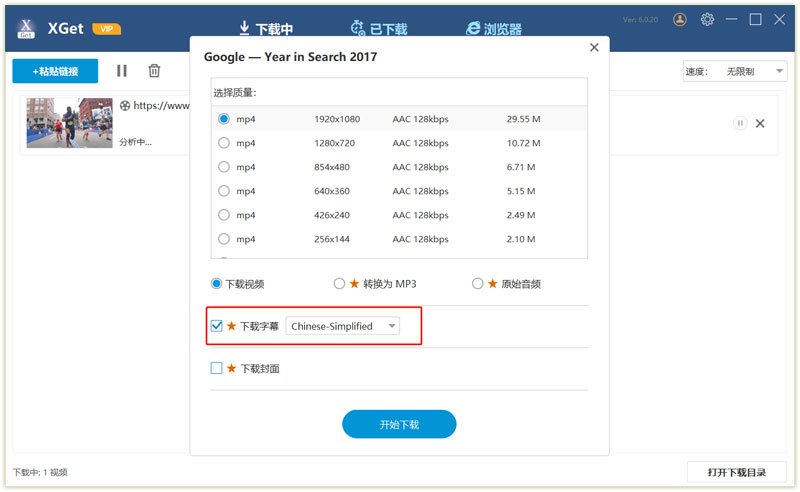Select the 1280x720 mp4 quality option
Screen dimensions: 800x492
(x=223, y=143)
